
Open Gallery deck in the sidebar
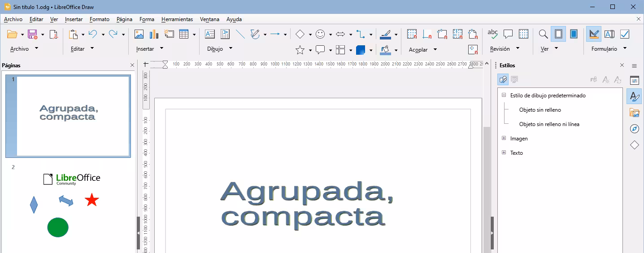(634, 113)
